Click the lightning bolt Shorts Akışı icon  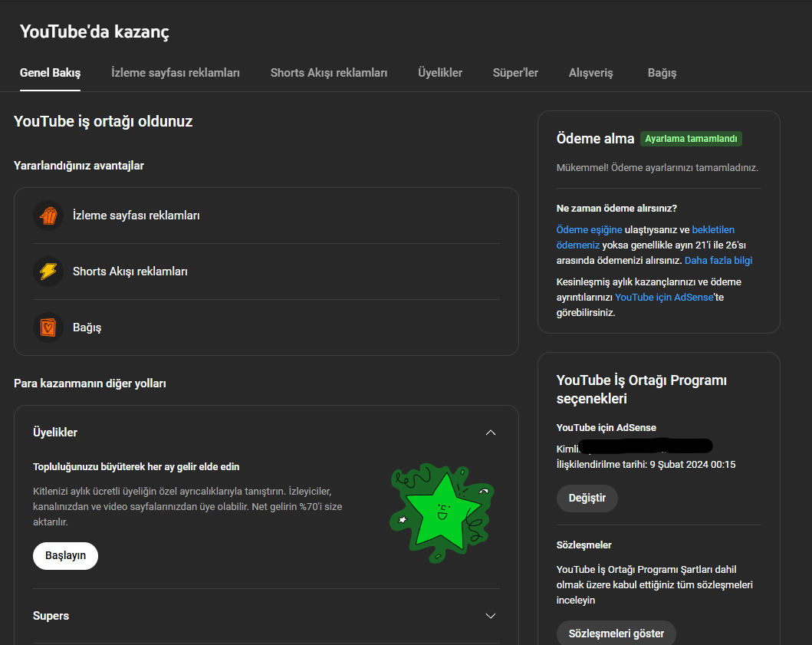48,271
